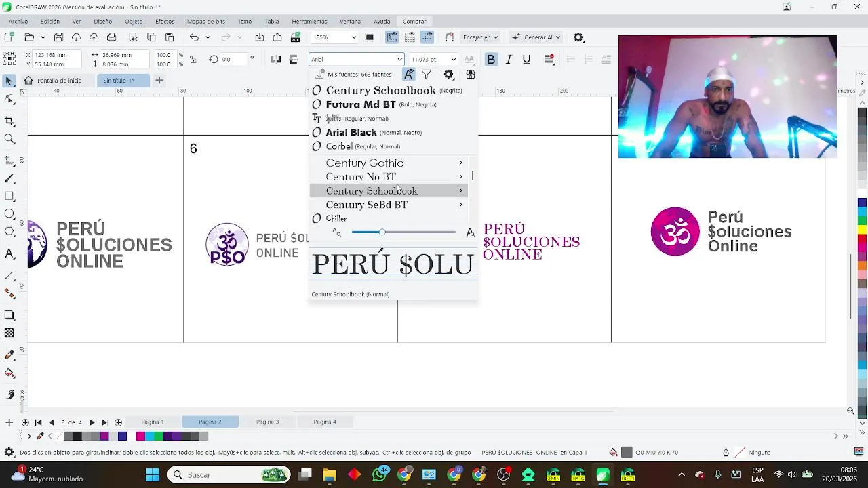Open the Mapas de bits menu
Screen dimensions: 868x488
click(x=205, y=22)
